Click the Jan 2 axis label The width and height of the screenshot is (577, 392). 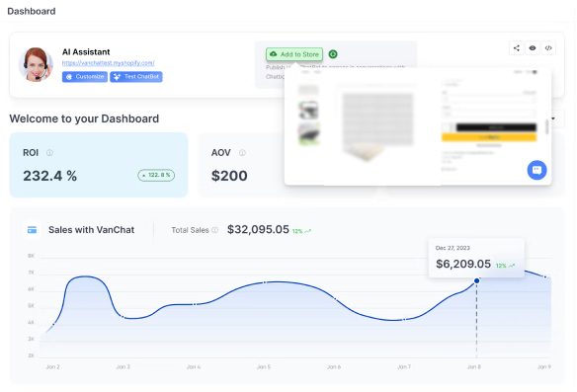pos(52,366)
